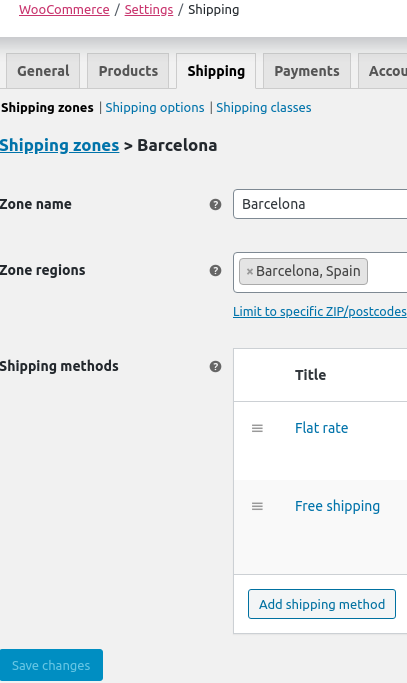Open the General settings tab
Viewport: 407px width, 683px height.
coord(43,71)
